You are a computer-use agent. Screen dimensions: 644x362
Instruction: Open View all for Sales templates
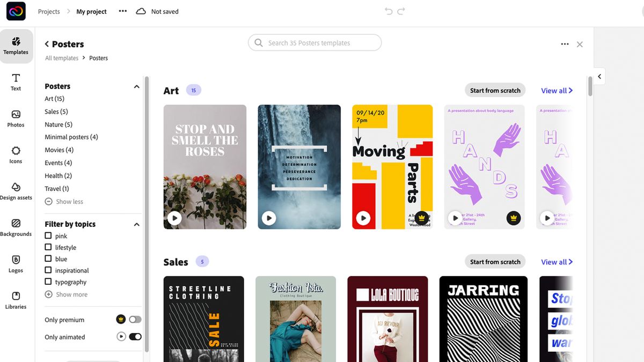[556, 262]
